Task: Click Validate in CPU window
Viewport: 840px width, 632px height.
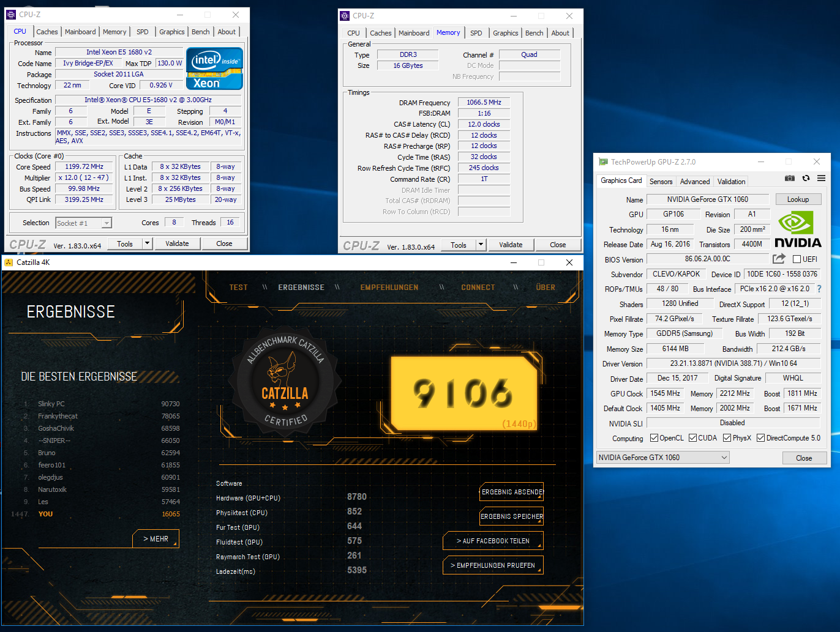Action: coord(178,244)
